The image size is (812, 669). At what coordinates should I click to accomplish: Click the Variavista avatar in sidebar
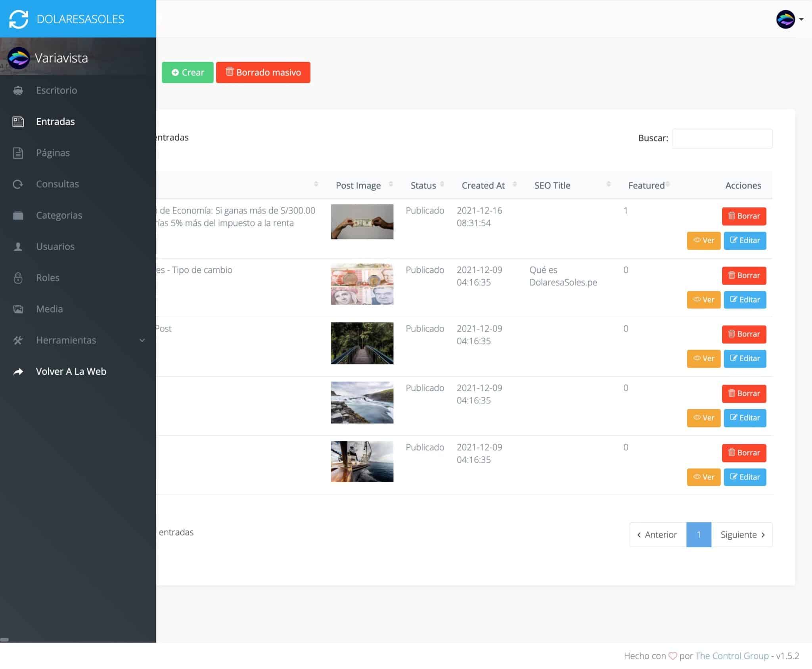19,58
